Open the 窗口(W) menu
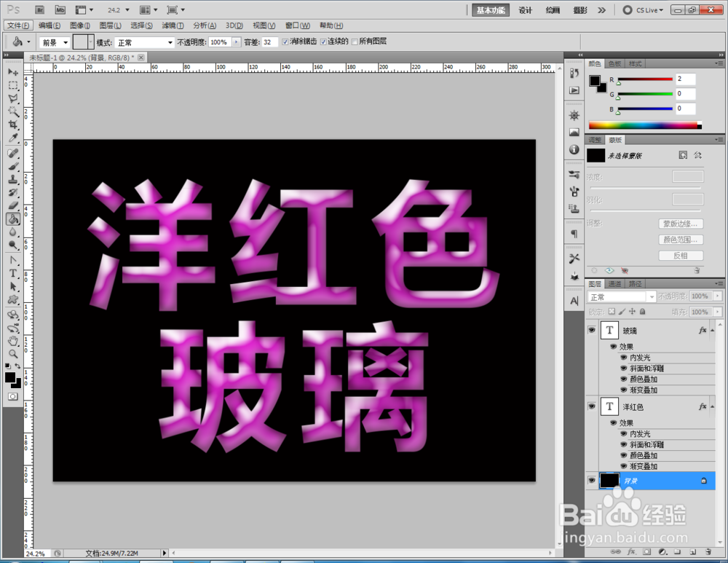Image resolution: width=728 pixels, height=563 pixels. point(298,25)
